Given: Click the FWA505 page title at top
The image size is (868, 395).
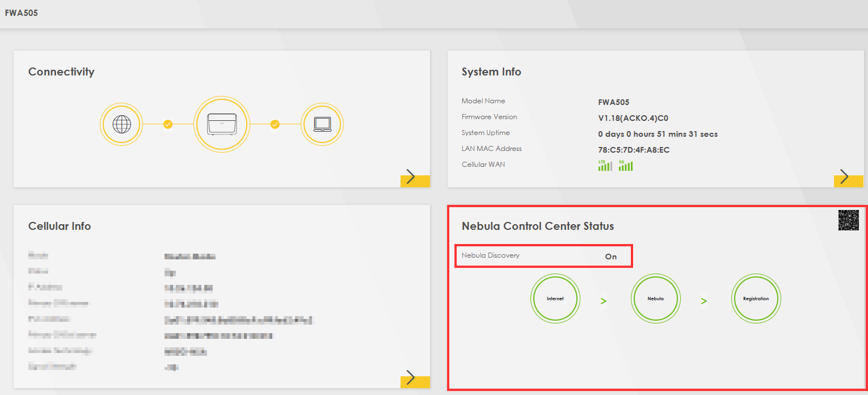Looking at the screenshot, I should (22, 12).
